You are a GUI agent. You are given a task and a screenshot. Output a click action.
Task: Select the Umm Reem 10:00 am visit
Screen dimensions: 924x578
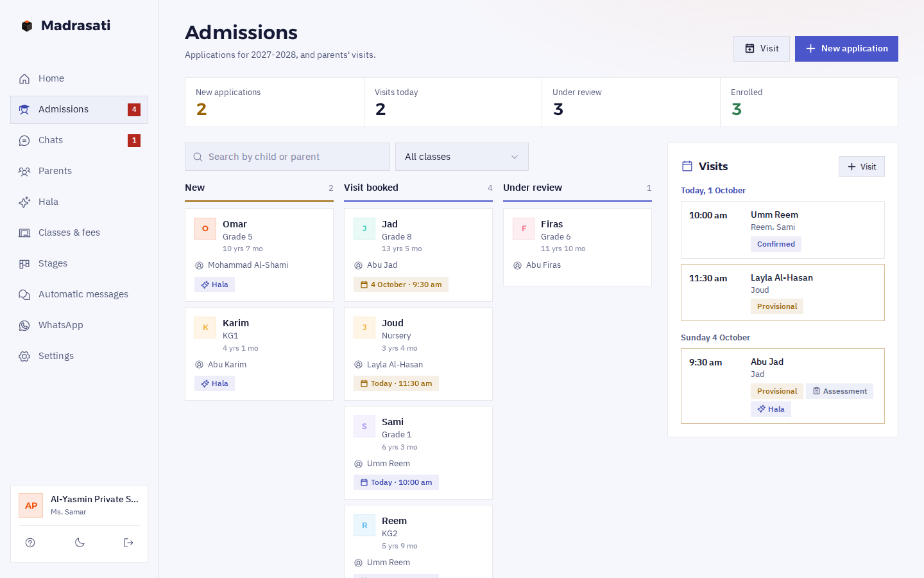click(783, 230)
